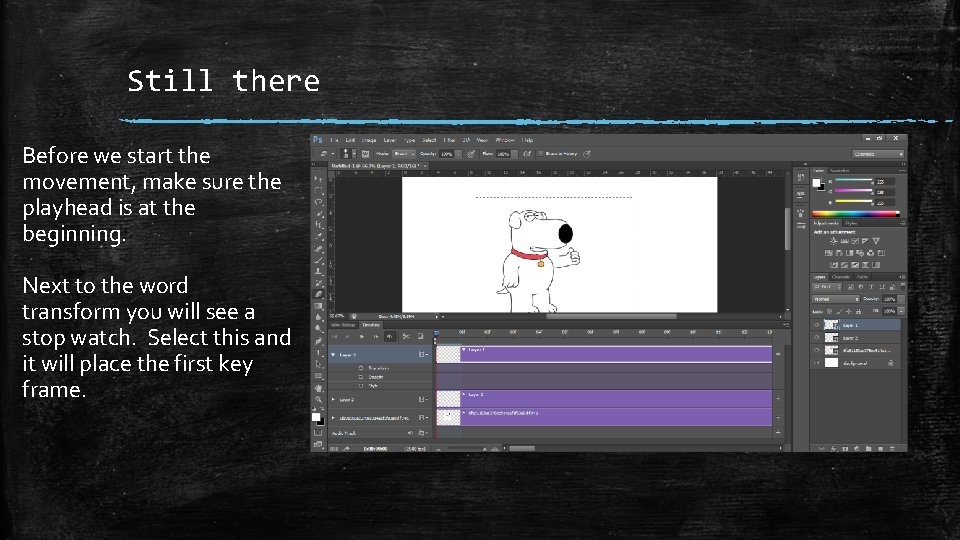Add an Invert adjustment
This screenshot has height=540, width=960.
(x=834, y=264)
